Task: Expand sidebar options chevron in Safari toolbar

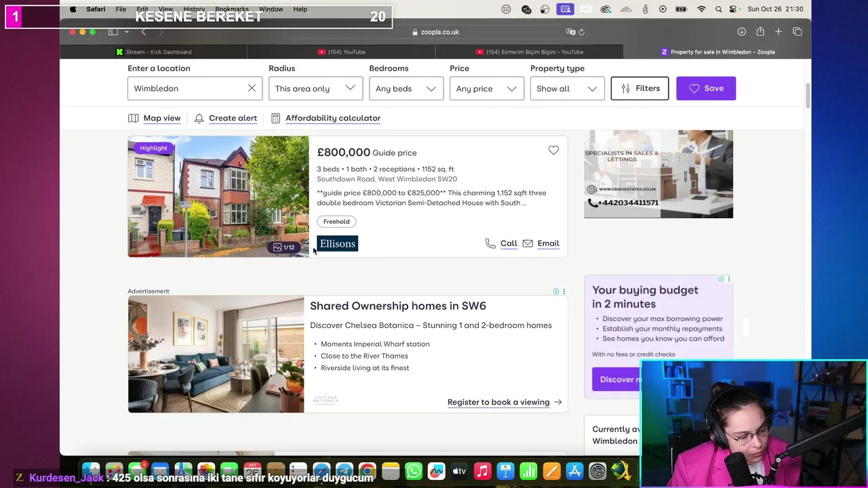Action: click(126, 32)
